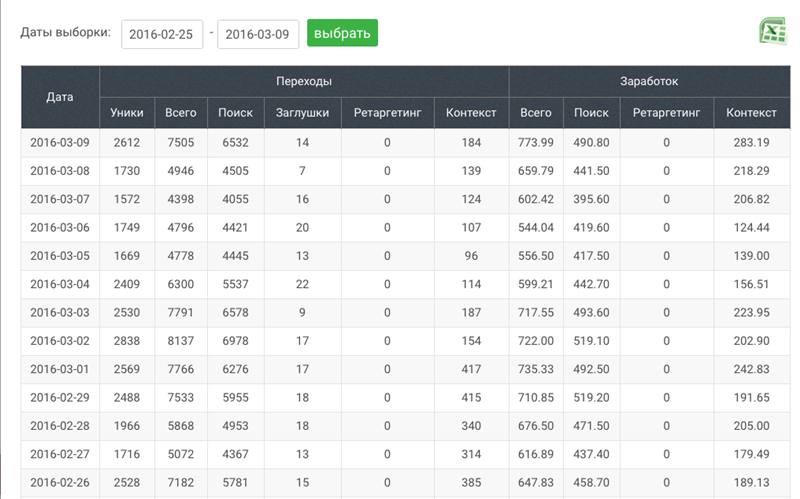Click the search earnings value 490.80

591,142
